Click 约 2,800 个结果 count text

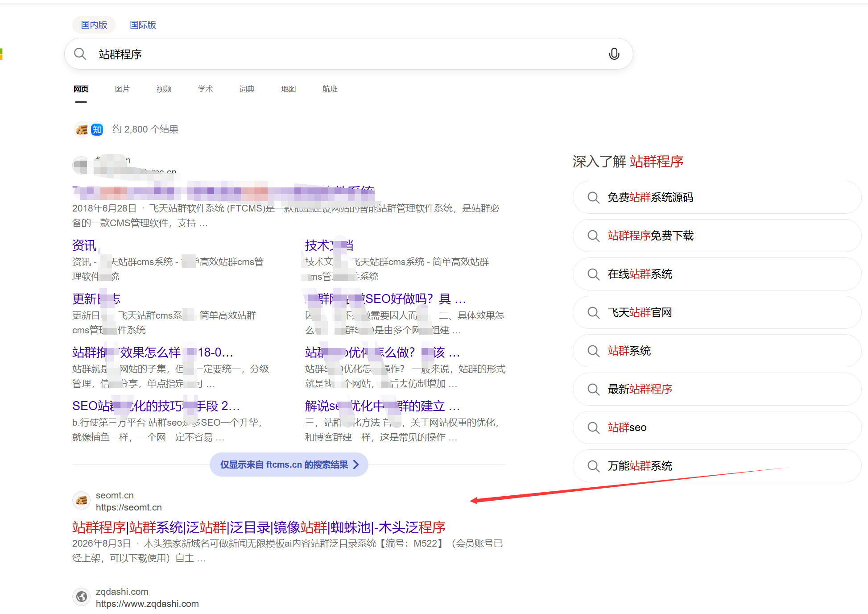pos(145,129)
